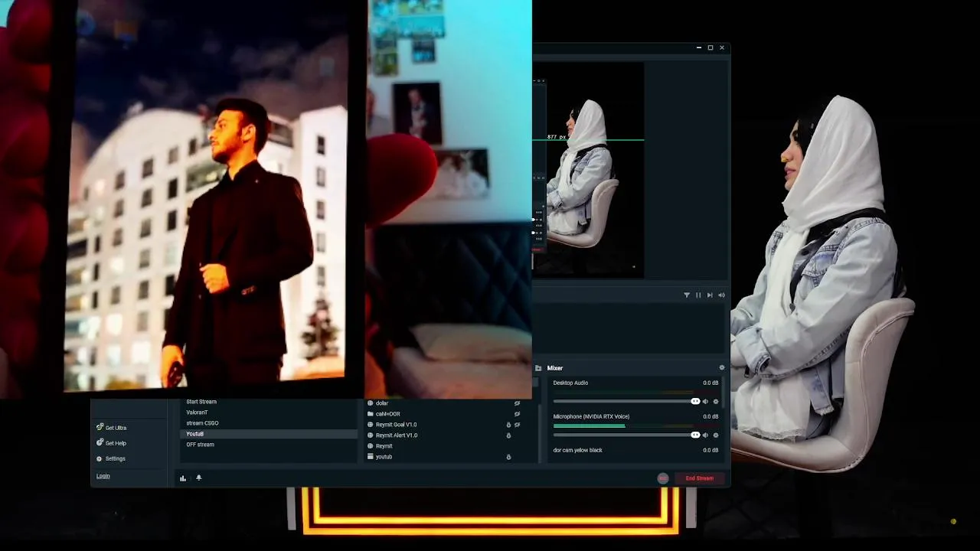This screenshot has height=551, width=980.
Task: Click the Login link
Action: click(x=103, y=476)
